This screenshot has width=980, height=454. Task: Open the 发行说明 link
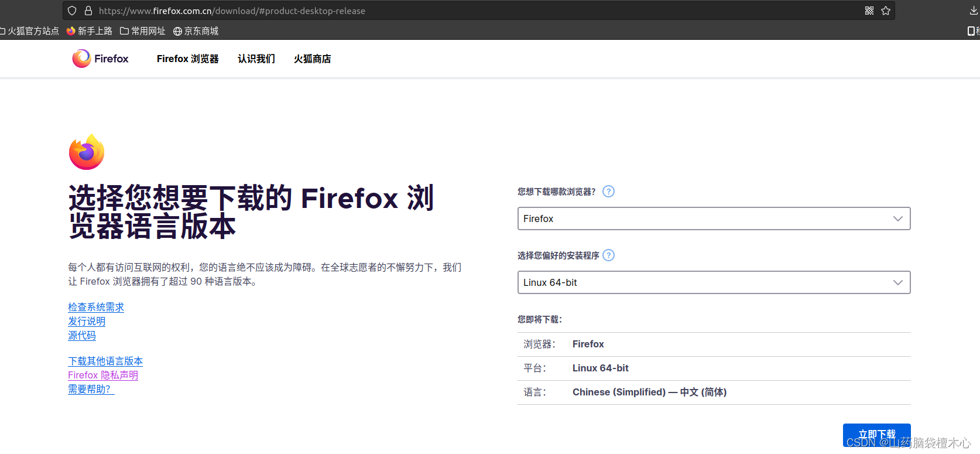[87, 321]
